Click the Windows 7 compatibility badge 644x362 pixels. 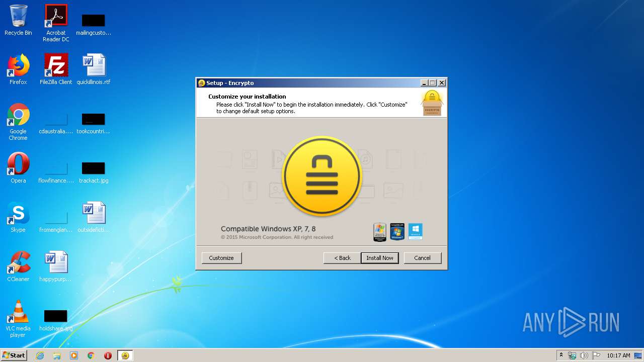[x=397, y=232]
